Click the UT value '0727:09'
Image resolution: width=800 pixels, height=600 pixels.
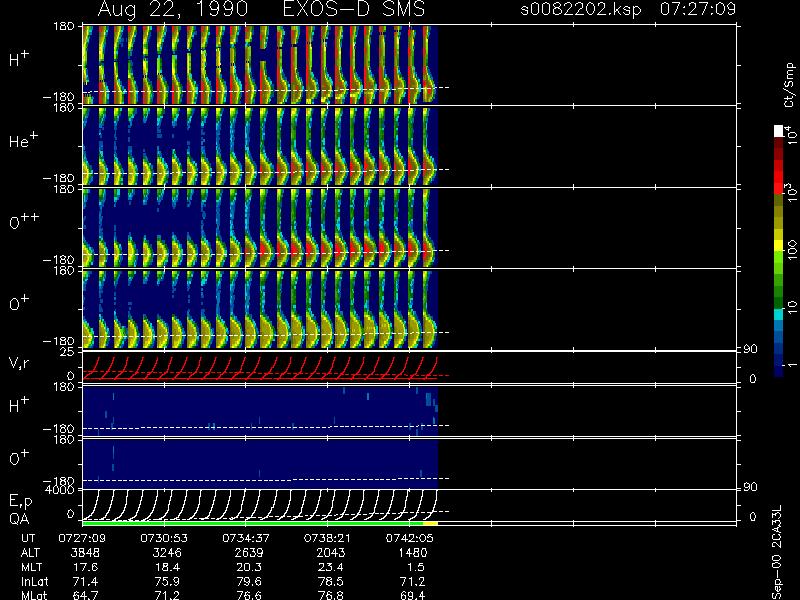point(82,538)
